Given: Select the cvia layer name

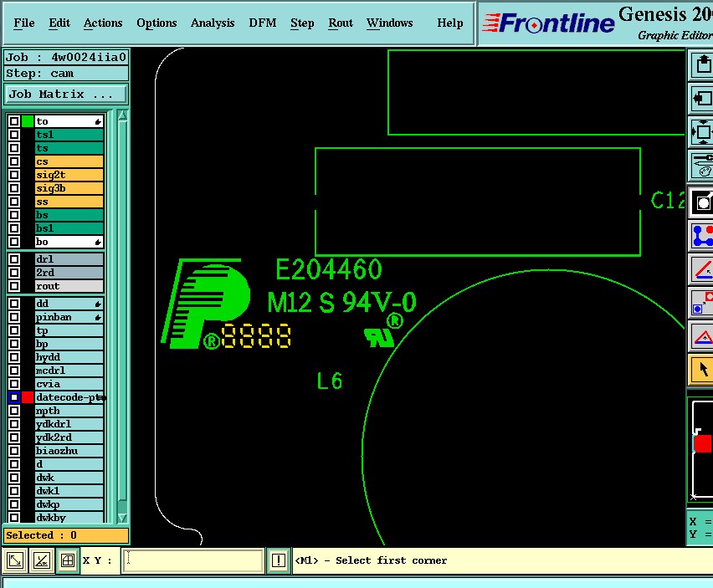Looking at the screenshot, I should [69, 384].
